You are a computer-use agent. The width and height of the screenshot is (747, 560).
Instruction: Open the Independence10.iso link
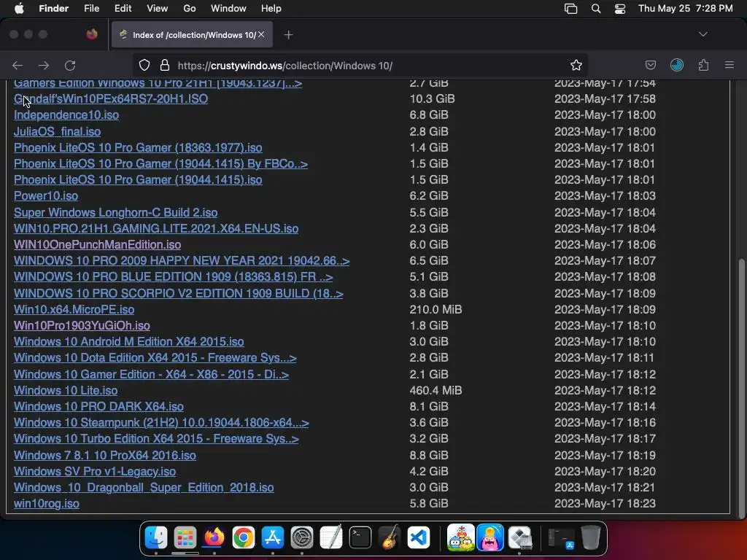tap(66, 114)
